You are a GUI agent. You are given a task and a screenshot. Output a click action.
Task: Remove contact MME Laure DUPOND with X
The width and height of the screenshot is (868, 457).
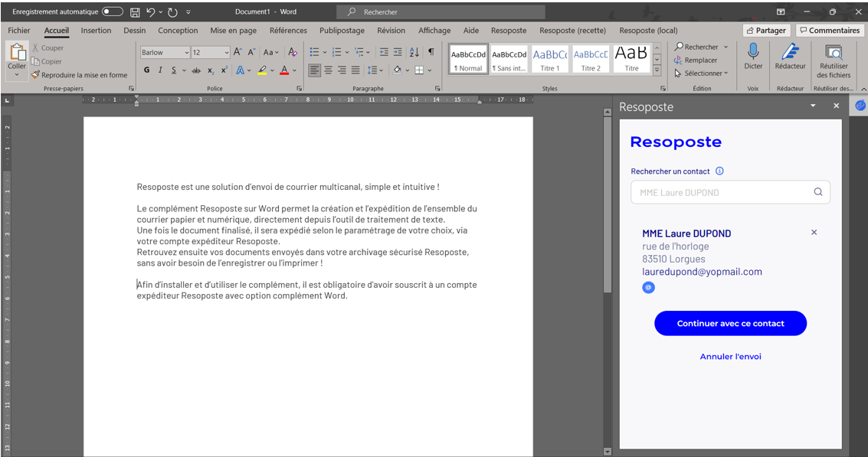[x=814, y=233]
